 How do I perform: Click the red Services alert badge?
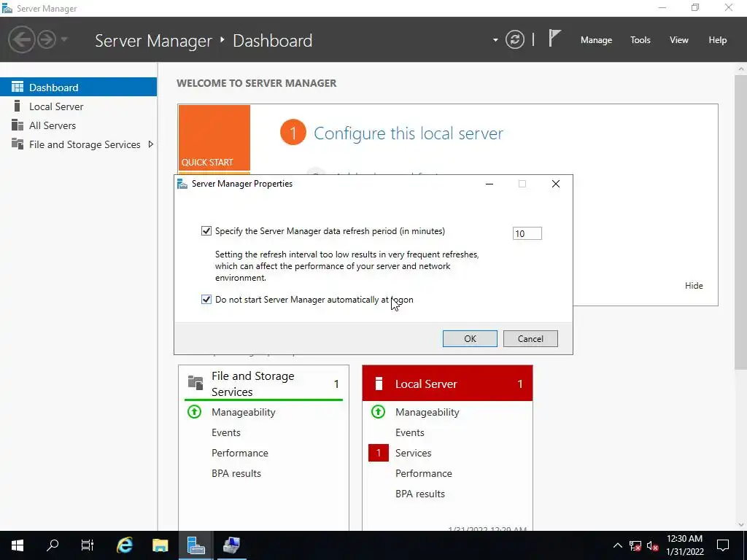[379, 453]
